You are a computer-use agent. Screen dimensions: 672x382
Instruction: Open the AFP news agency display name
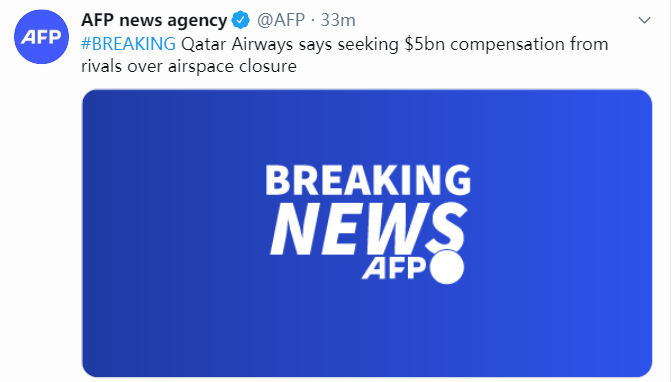click(154, 21)
